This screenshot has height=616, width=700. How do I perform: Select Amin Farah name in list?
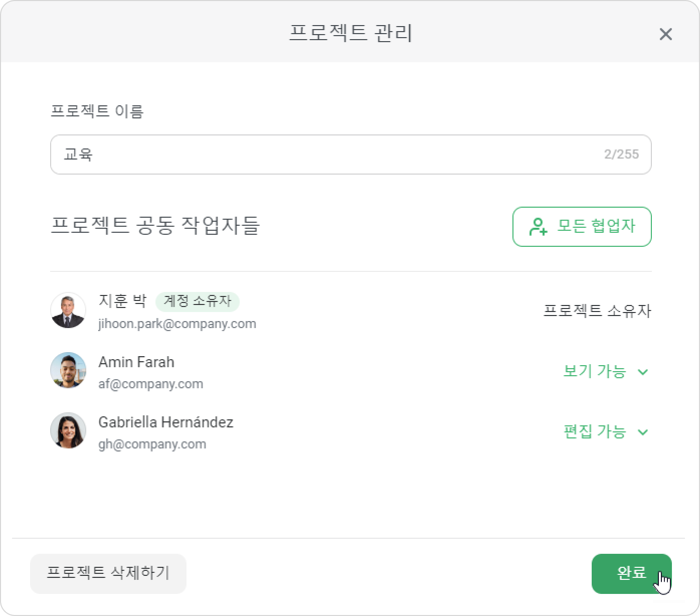136,362
